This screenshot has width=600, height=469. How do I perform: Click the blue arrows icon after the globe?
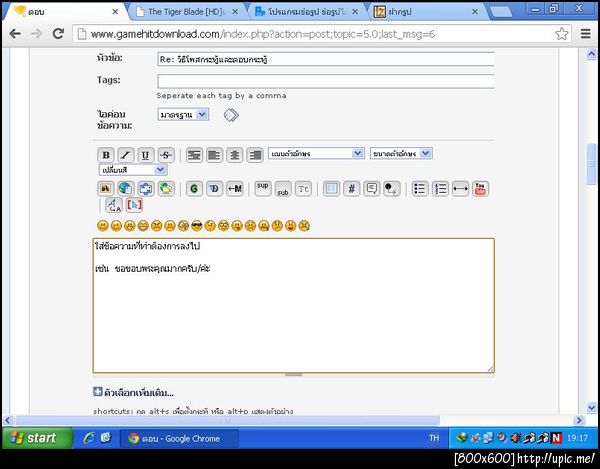click(x=145, y=189)
